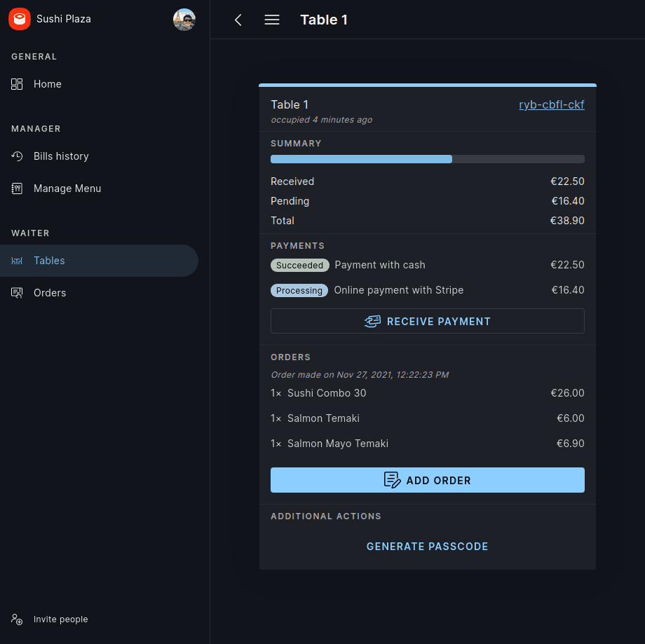Click the Sushi Plaza logo icon
Viewport: 645px width, 644px height.
pos(20,19)
